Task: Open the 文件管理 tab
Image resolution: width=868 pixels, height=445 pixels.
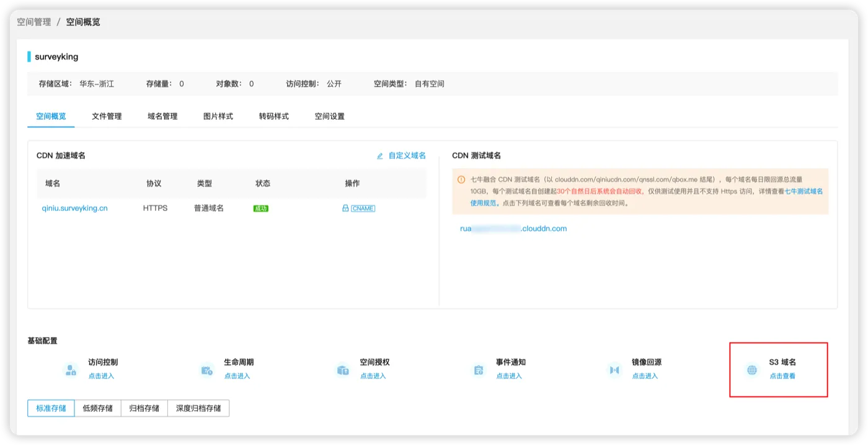Action: 107,116
